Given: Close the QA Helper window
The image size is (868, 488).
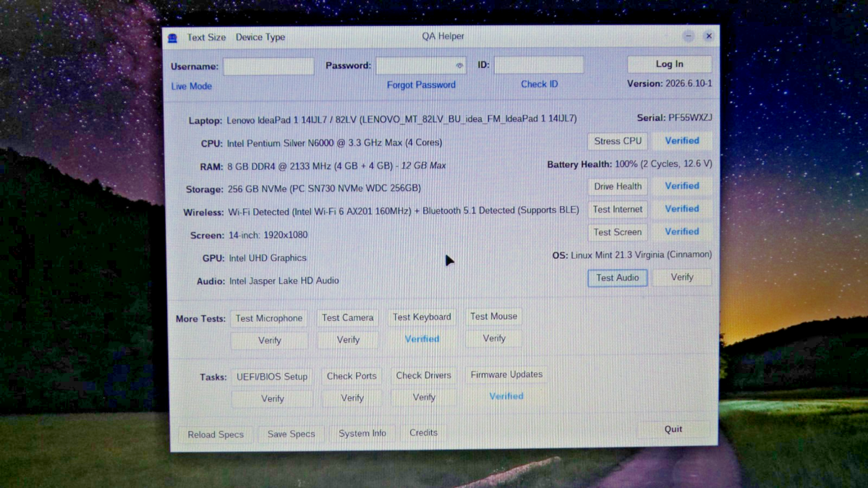Looking at the screenshot, I should click(708, 36).
